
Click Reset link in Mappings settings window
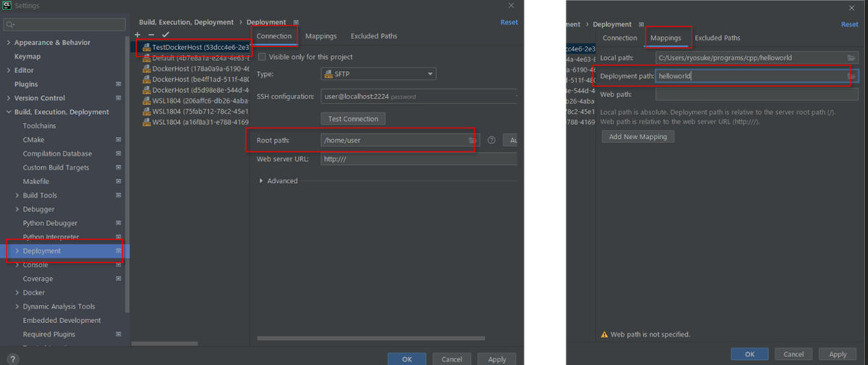pyautogui.click(x=849, y=24)
